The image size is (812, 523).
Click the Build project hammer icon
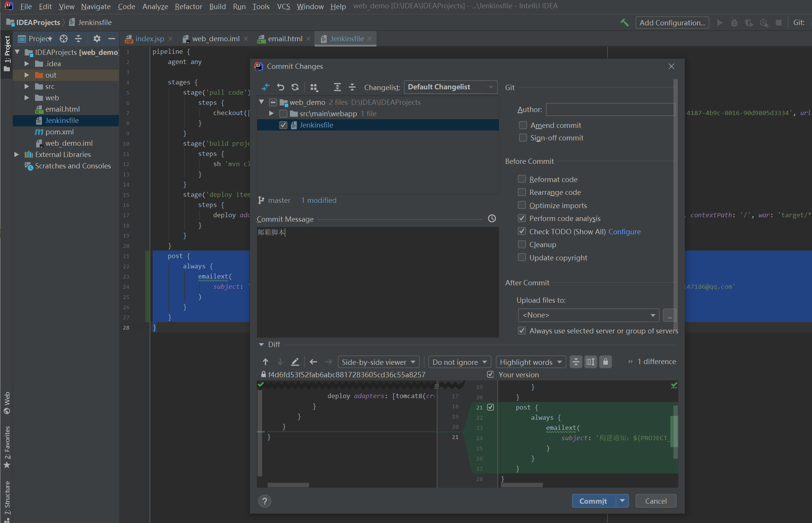click(625, 23)
